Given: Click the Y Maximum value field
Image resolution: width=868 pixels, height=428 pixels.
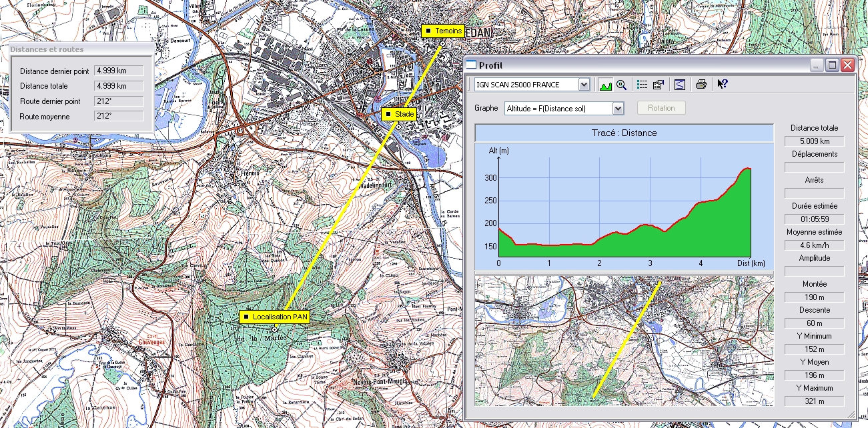Looking at the screenshot, I should pos(814,401).
